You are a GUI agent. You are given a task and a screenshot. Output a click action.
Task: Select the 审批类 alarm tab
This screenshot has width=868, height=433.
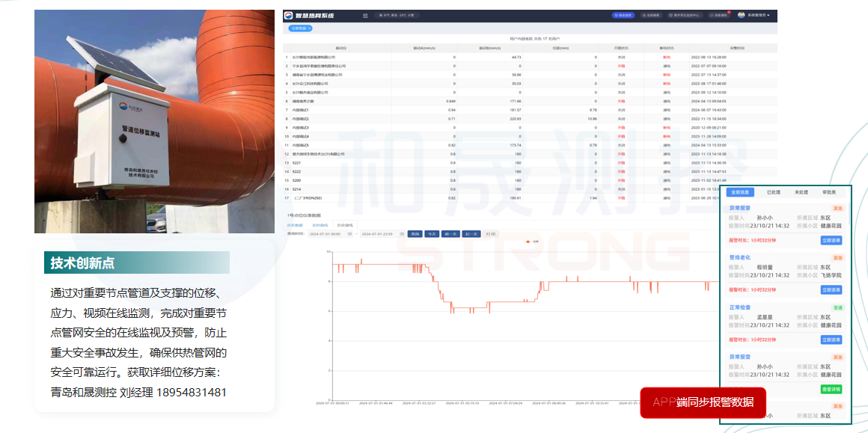point(829,192)
